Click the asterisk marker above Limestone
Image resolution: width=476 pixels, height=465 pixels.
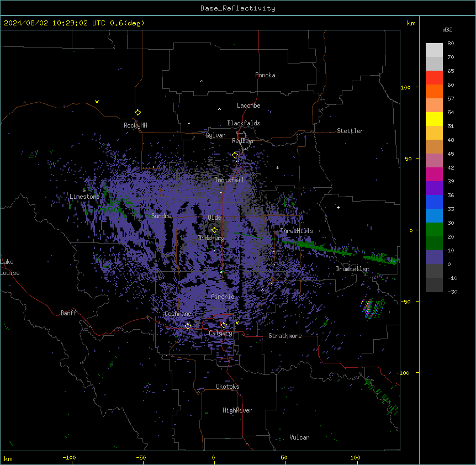[84, 191]
